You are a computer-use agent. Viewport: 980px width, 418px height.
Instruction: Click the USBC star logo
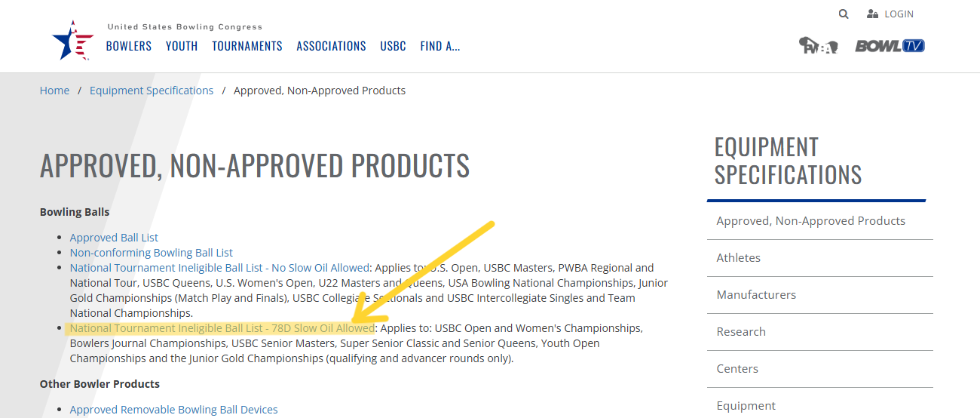72,40
